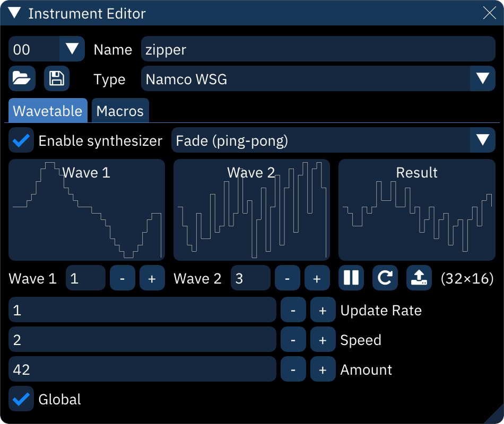Save the instrument using the floppy disk icon

point(57,78)
